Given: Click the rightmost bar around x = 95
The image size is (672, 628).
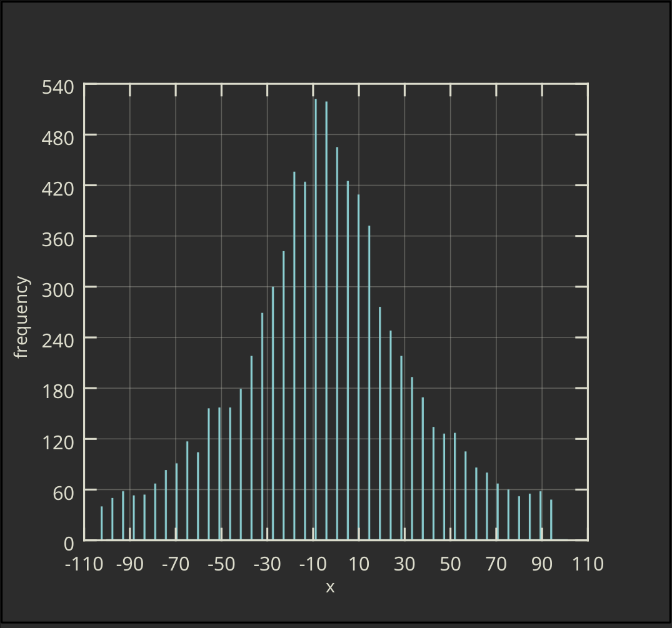Looking at the screenshot, I should [x=553, y=522].
